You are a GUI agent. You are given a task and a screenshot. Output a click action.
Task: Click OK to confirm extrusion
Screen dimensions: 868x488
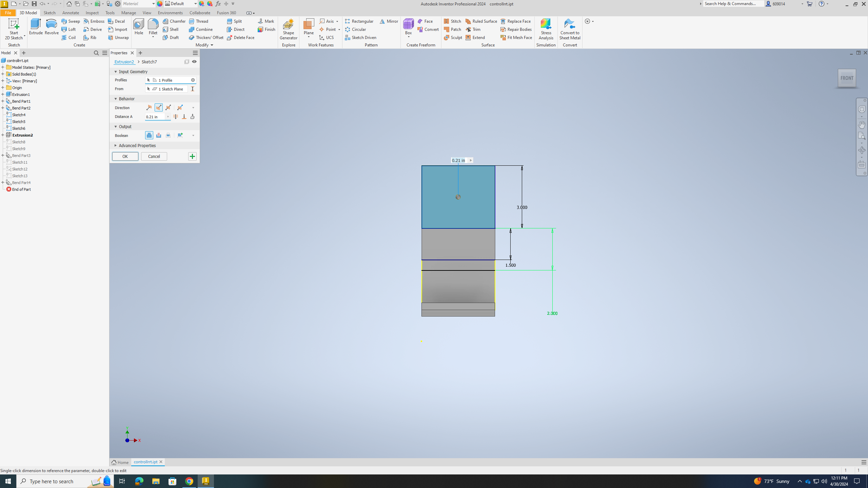click(x=124, y=156)
